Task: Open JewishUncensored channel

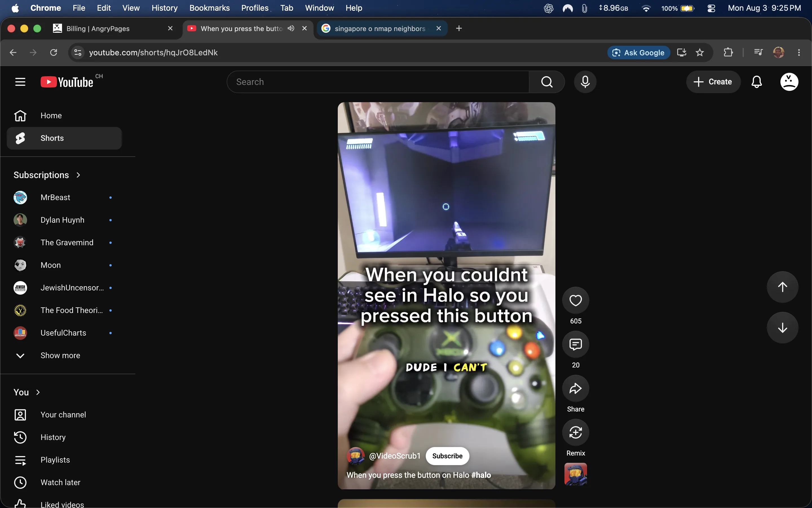Action: pyautogui.click(x=64, y=288)
